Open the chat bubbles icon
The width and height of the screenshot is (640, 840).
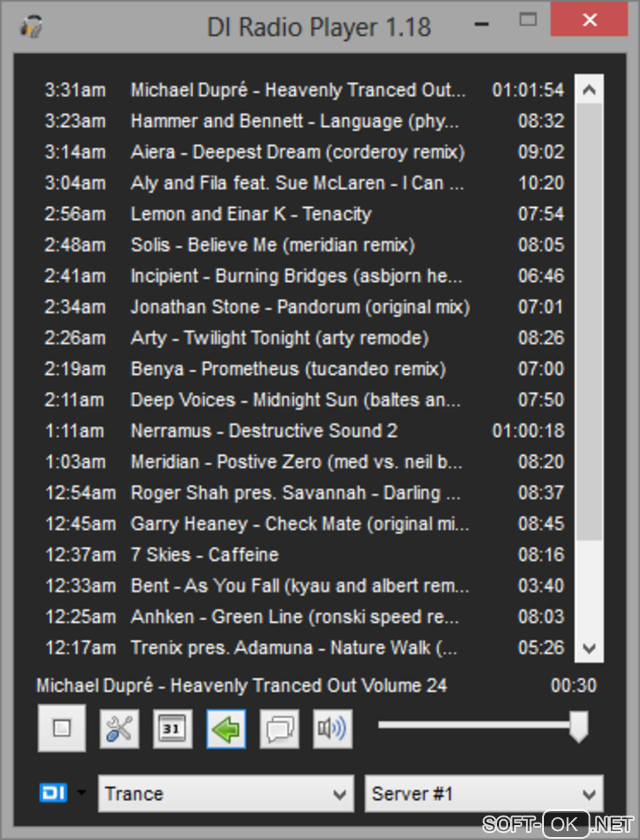(x=279, y=729)
